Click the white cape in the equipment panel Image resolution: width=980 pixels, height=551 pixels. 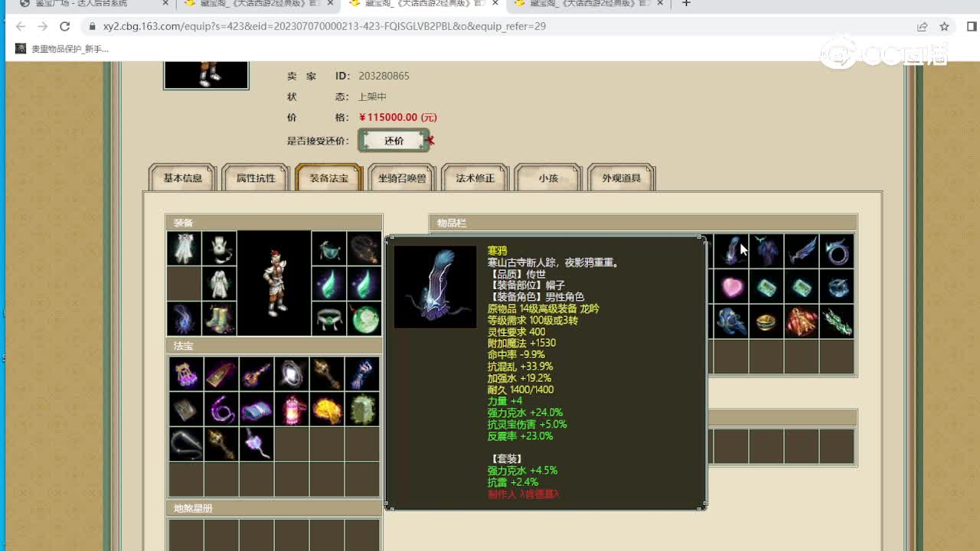click(185, 249)
